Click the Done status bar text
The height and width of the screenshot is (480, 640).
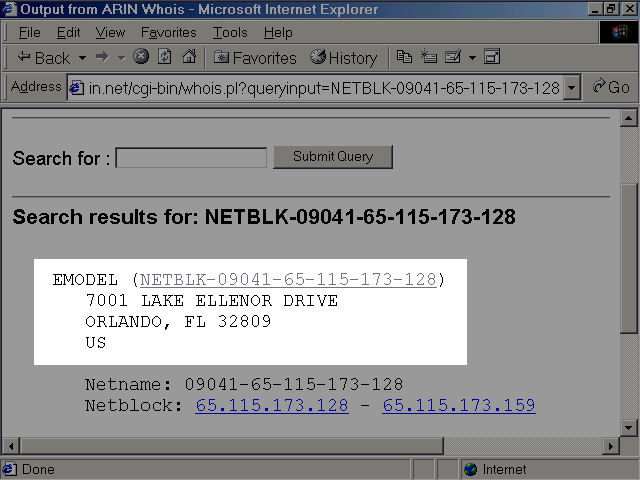tap(38, 469)
